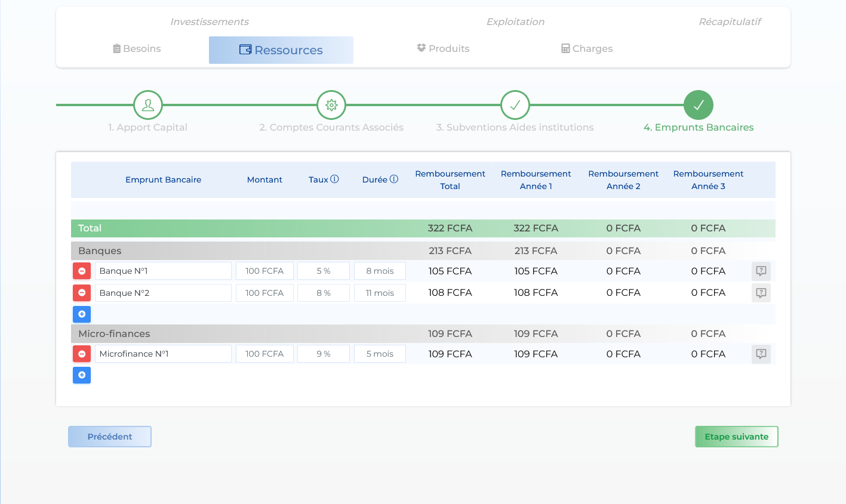The image size is (846, 504).
Task: Open the comment icon for Banque N°1
Action: click(x=761, y=271)
